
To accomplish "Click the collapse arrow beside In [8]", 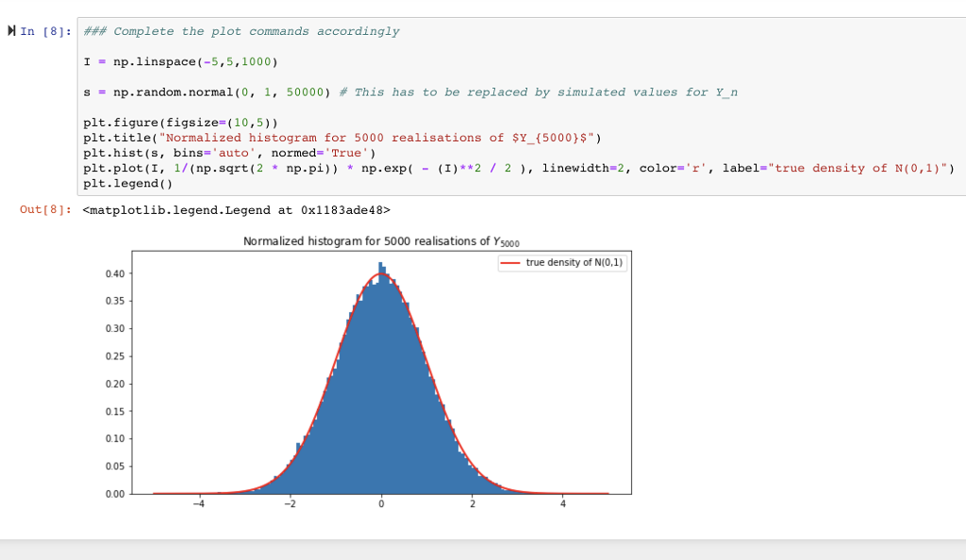I will click(10, 30).
